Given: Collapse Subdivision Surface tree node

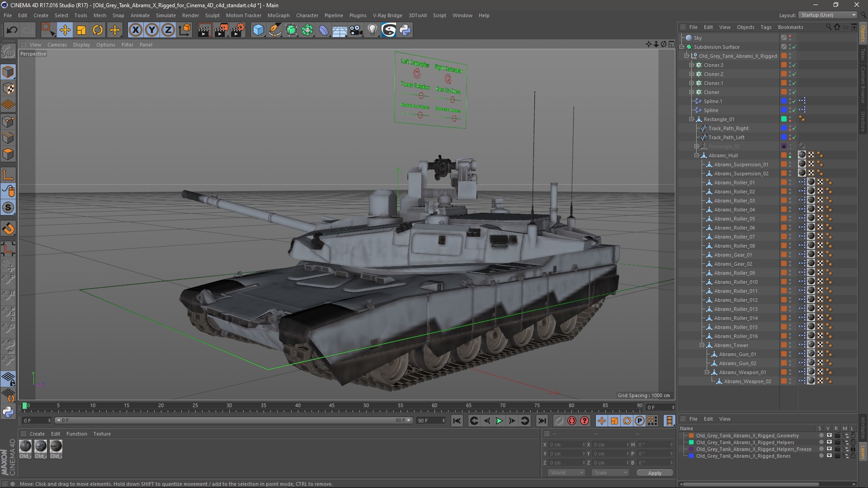Looking at the screenshot, I should pyautogui.click(x=682, y=47).
